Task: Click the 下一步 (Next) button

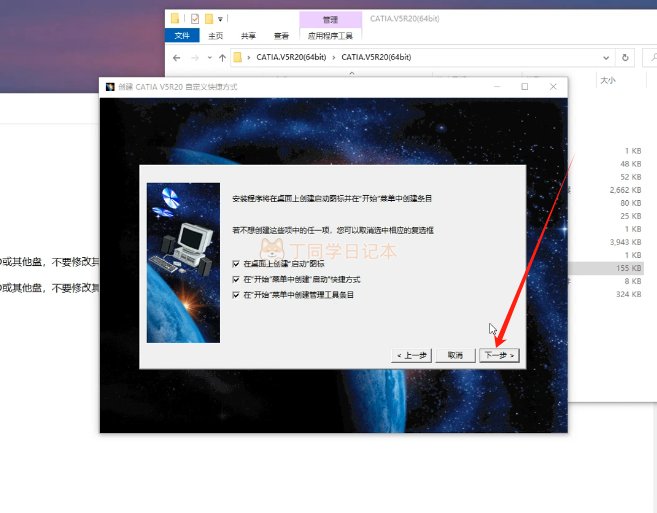Action: point(499,355)
